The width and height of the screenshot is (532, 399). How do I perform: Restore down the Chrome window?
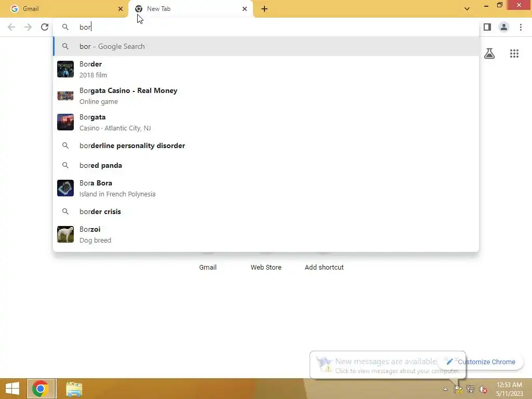point(499,5)
